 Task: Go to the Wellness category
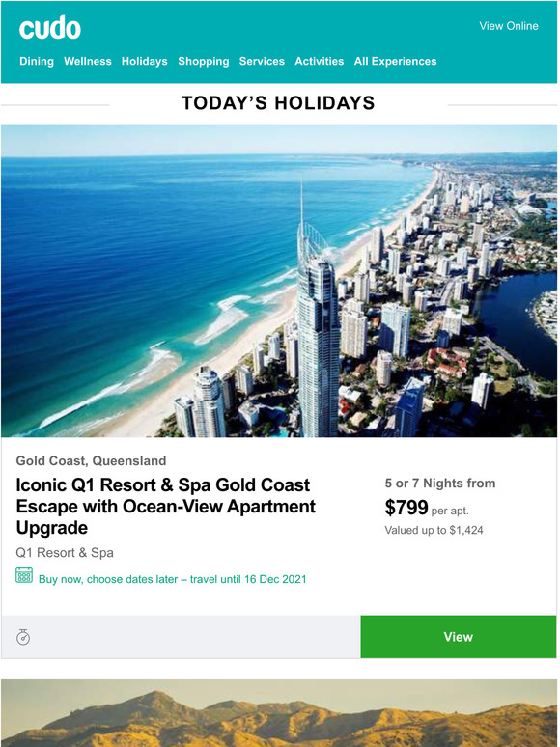[88, 61]
